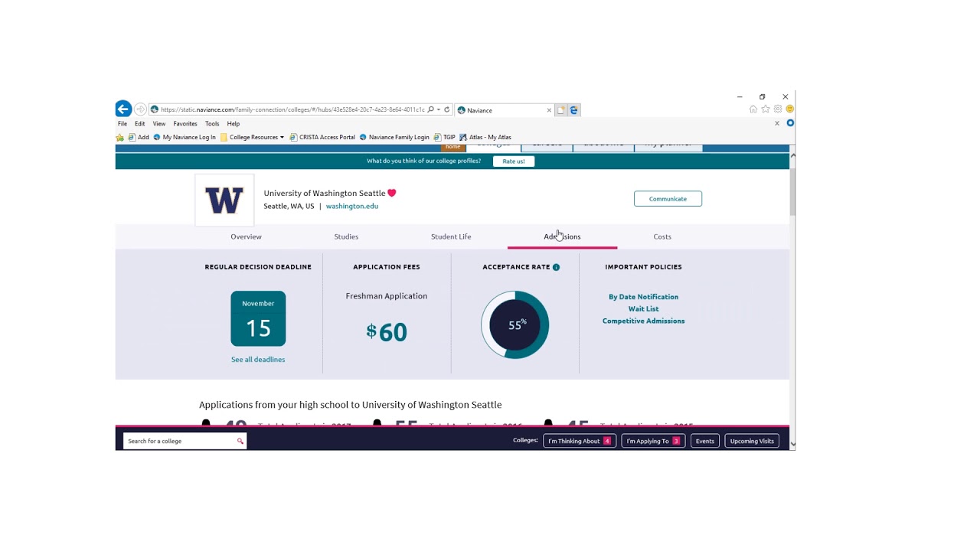This screenshot has height=551, width=980.
Task: Click the add-to-favorites-bar star icon
Action: point(120,138)
